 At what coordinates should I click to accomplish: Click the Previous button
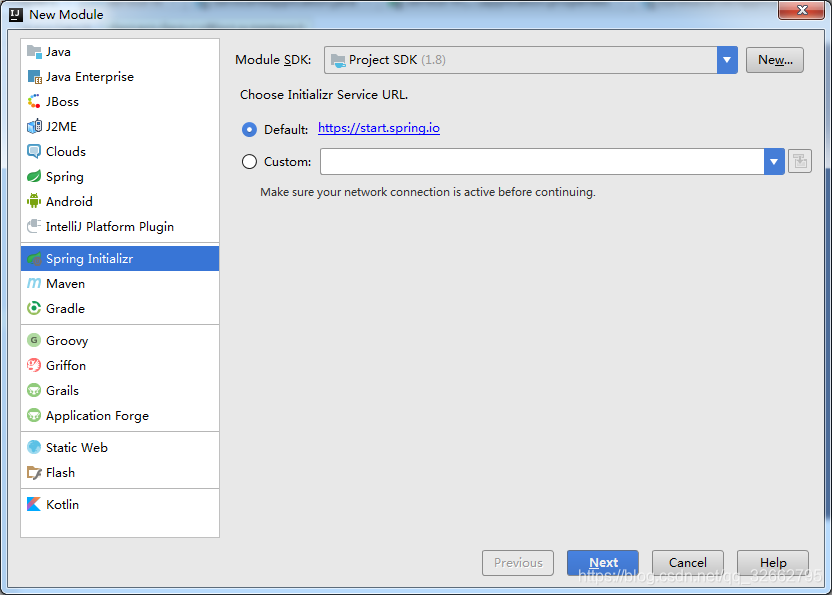[518, 563]
